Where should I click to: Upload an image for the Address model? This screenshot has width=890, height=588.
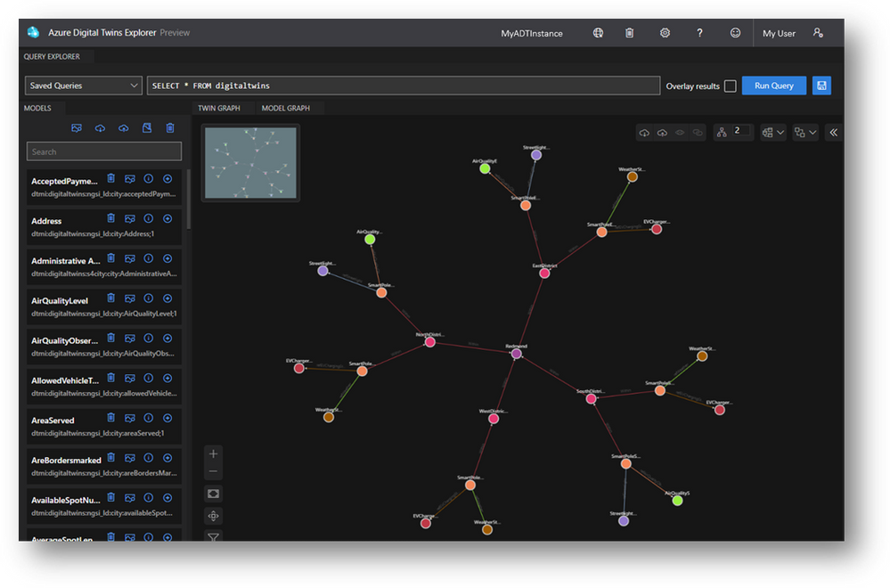click(130, 218)
